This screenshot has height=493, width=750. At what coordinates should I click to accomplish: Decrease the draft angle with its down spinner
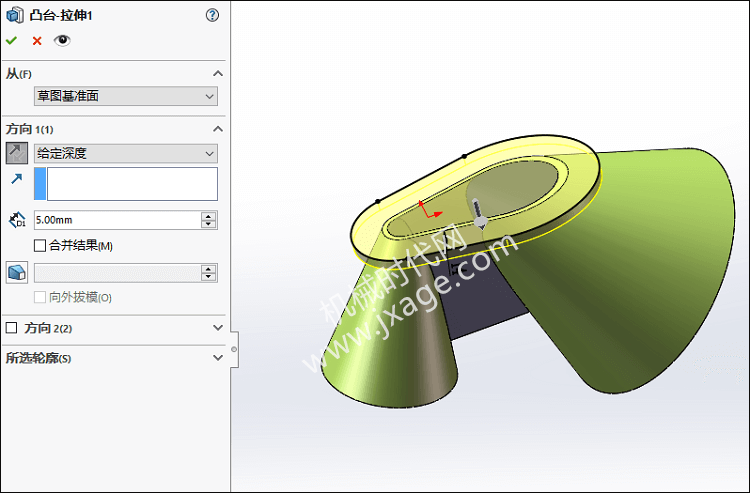pyautogui.click(x=209, y=277)
